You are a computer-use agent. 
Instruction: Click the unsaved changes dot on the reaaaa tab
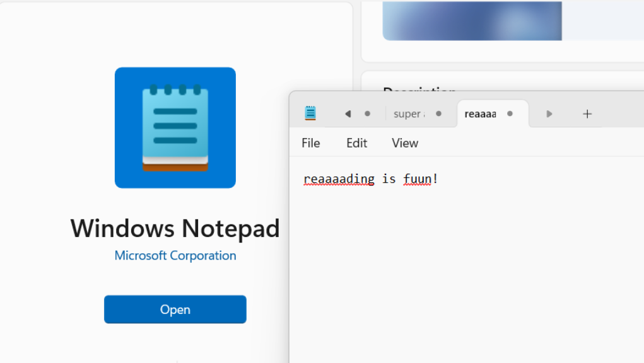510,113
